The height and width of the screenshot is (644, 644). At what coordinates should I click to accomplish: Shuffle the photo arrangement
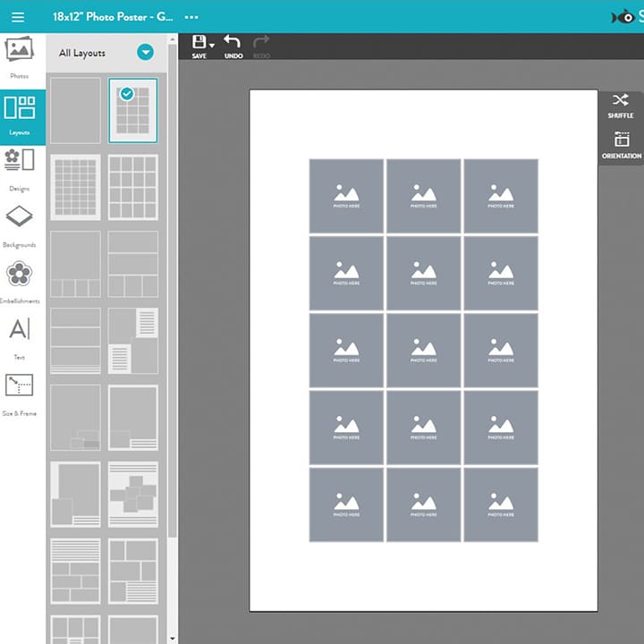coord(621,106)
